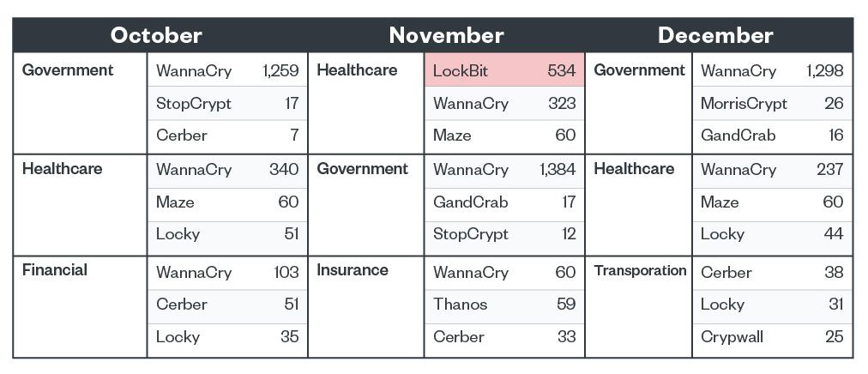This screenshot has width=868, height=374.
Task: Select the November column header
Action: [446, 35]
